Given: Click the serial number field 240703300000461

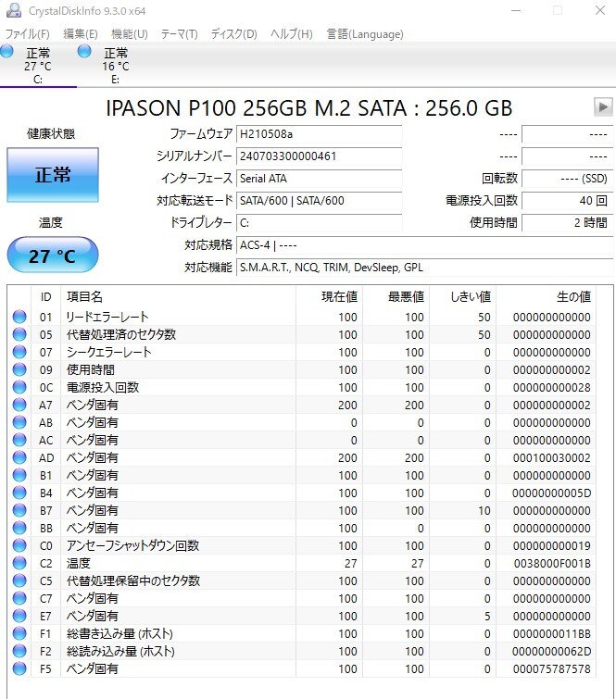Looking at the screenshot, I should coord(319,156).
